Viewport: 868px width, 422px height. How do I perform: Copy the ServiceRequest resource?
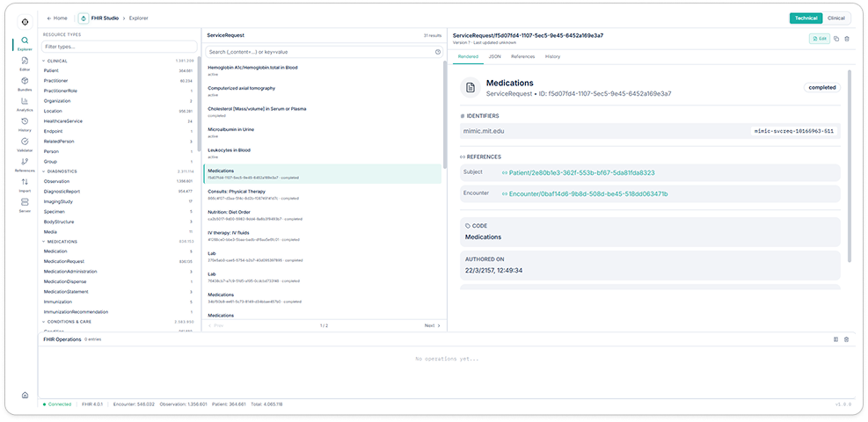835,39
